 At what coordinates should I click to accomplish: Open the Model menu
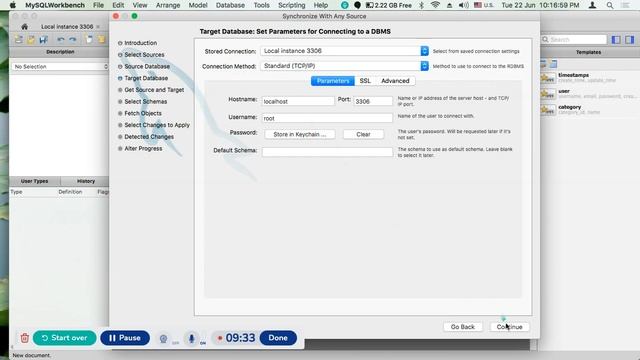pos(198,5)
